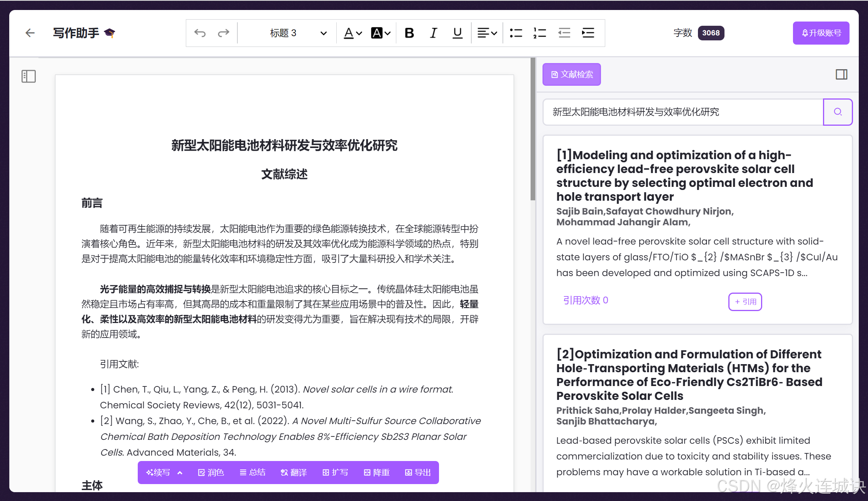
Task: Open the text alignment dropdown
Action: pyautogui.click(x=487, y=33)
